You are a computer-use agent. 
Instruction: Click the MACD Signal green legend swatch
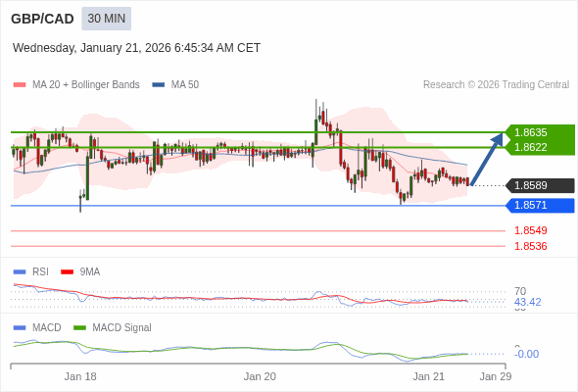point(79,328)
